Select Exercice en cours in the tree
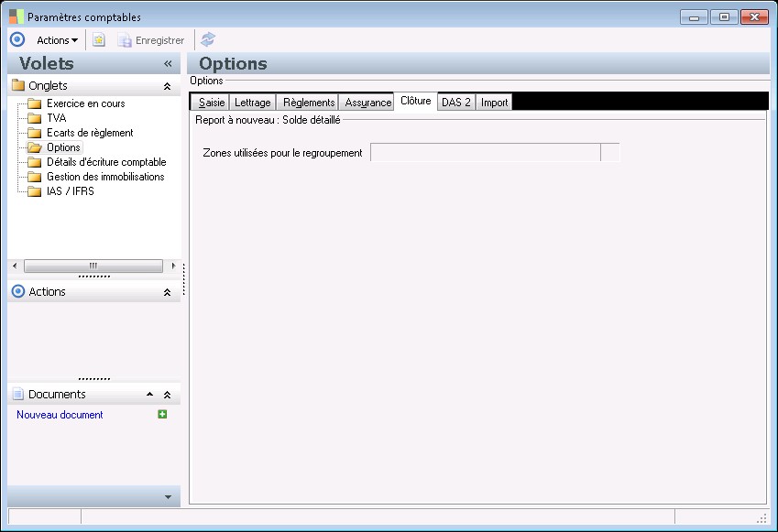 [86, 103]
